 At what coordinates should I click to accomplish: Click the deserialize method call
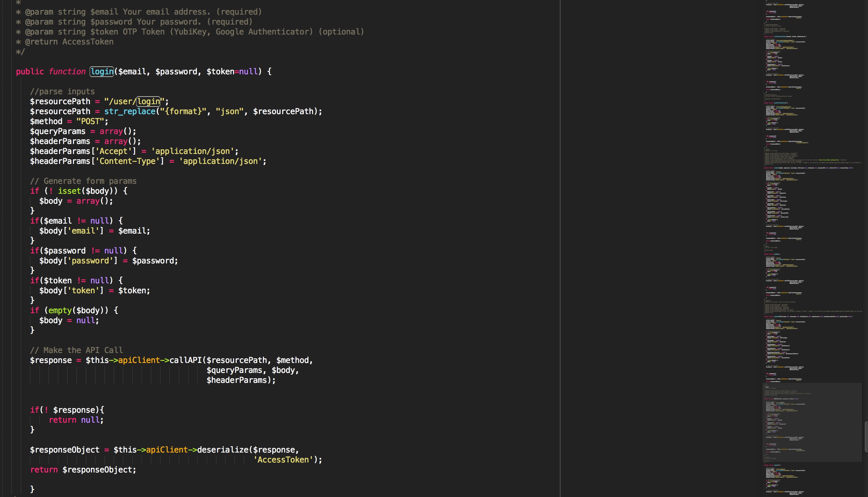(x=223, y=450)
